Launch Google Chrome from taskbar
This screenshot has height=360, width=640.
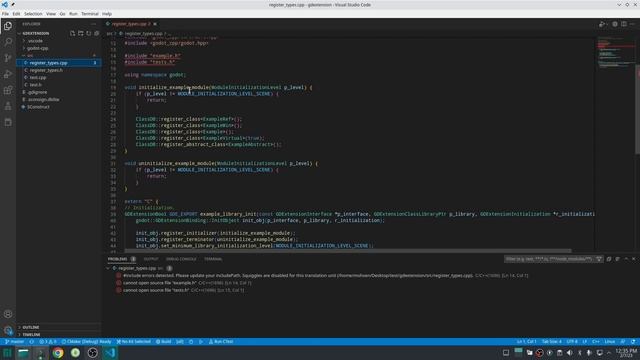coord(58,353)
